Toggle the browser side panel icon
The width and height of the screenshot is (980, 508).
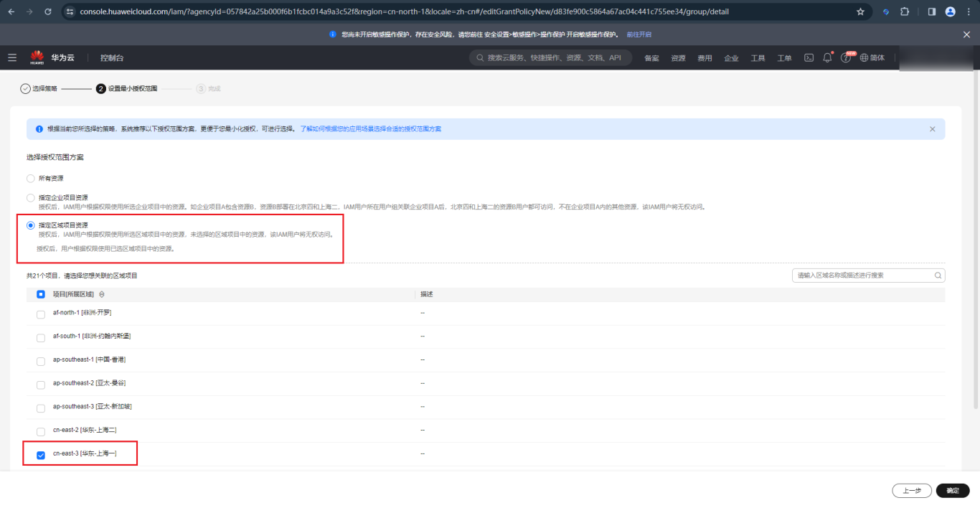(932, 11)
